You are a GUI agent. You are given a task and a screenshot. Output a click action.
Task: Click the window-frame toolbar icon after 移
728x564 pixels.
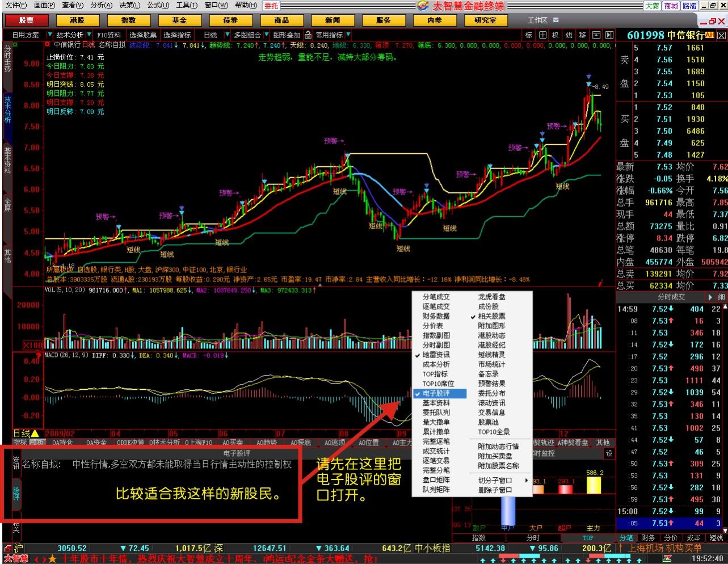596,35
